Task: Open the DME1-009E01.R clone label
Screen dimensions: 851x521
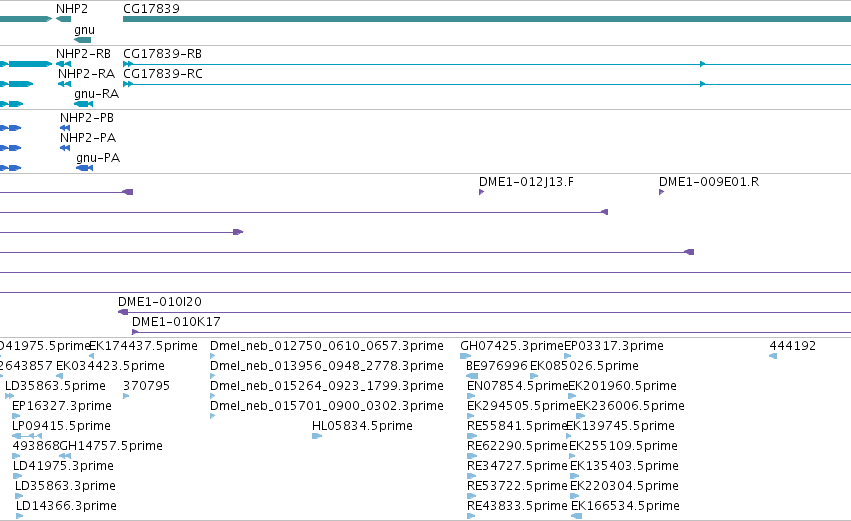Action: point(709,182)
